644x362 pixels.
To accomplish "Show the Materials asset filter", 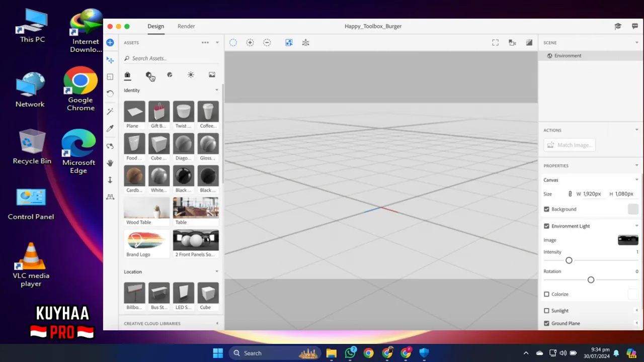I will click(170, 75).
